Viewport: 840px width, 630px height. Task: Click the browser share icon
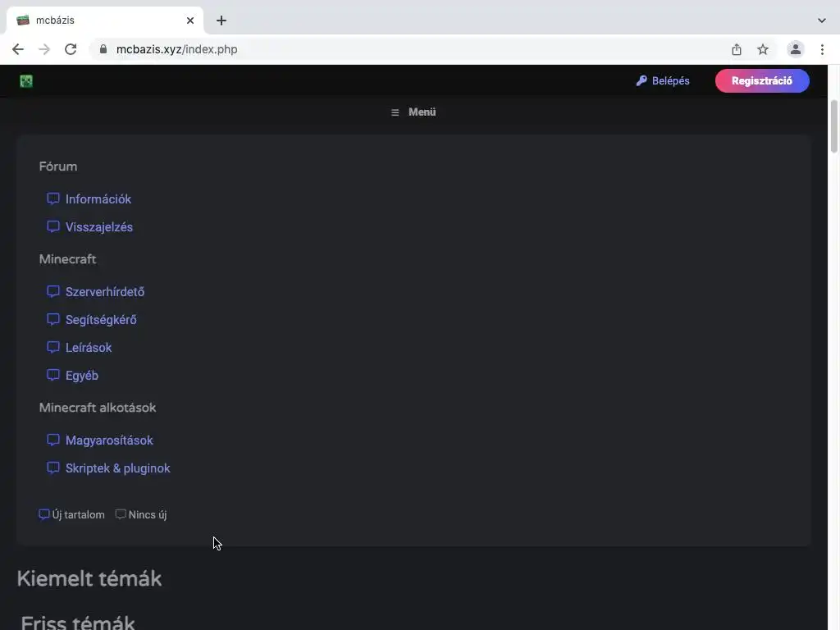pos(737,49)
